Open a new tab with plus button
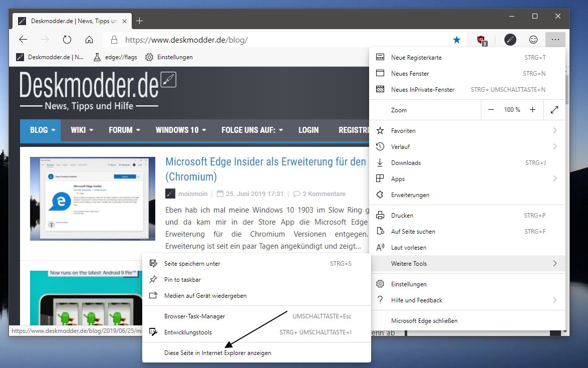 pyautogui.click(x=140, y=21)
